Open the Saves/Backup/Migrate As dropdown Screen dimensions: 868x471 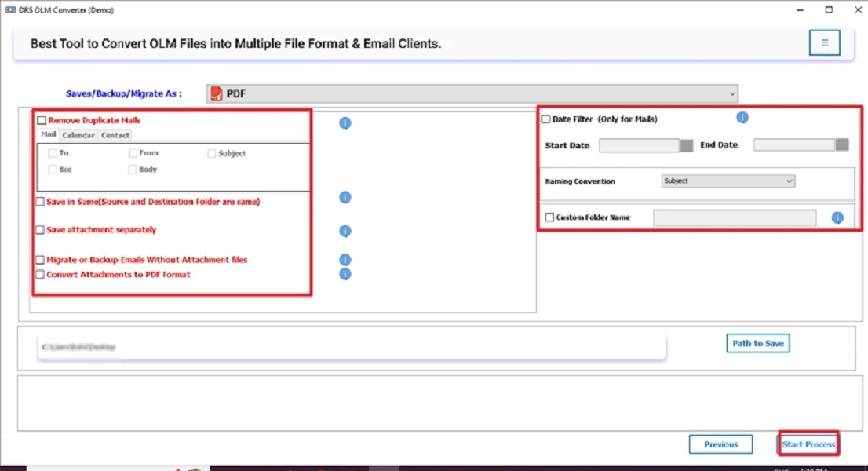pos(731,93)
